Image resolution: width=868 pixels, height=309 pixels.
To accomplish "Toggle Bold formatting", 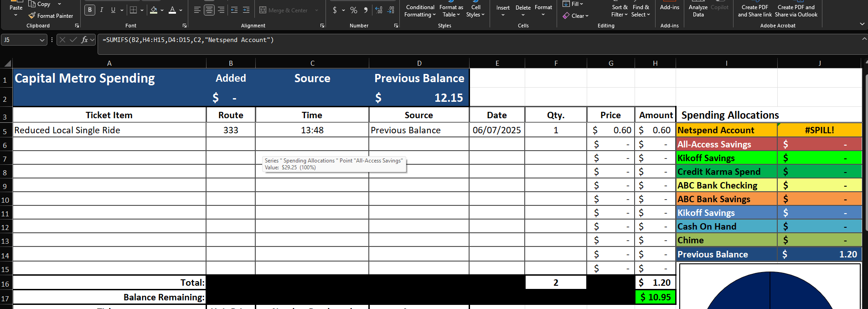I will click(90, 10).
